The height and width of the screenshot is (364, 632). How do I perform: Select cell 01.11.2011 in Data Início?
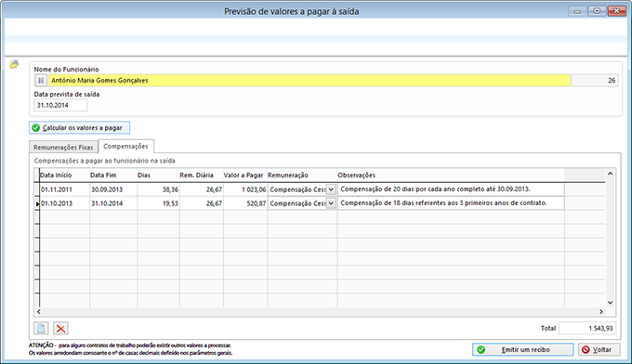pos(64,189)
